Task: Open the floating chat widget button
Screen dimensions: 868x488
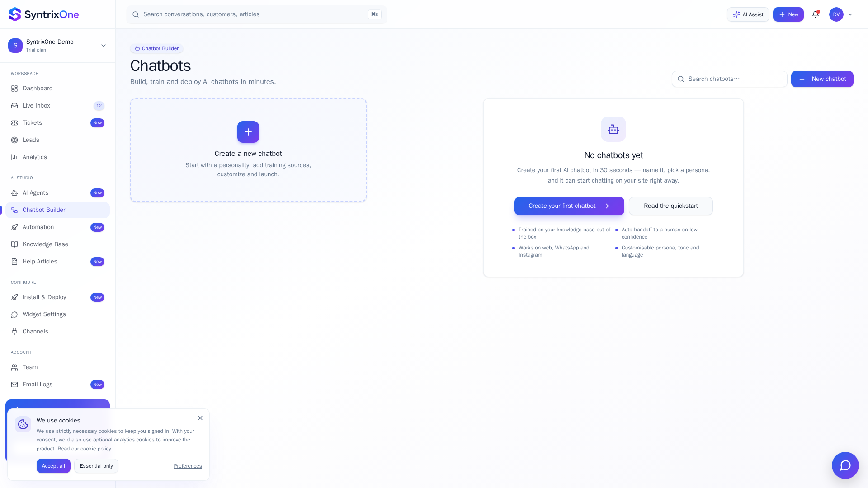Action: [845, 465]
